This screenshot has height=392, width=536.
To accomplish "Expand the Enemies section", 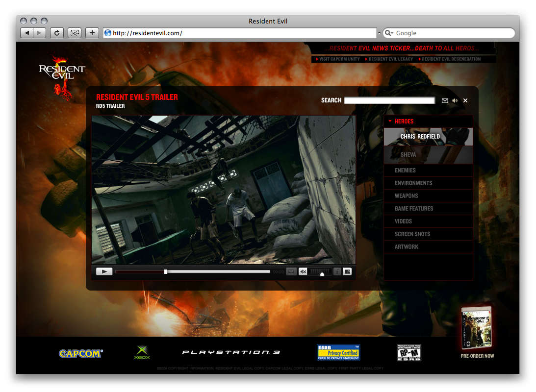I will point(405,170).
